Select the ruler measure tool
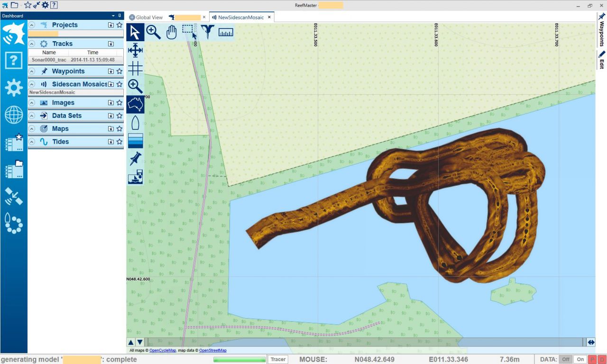Viewport: 607px width, 364px height. click(x=226, y=32)
